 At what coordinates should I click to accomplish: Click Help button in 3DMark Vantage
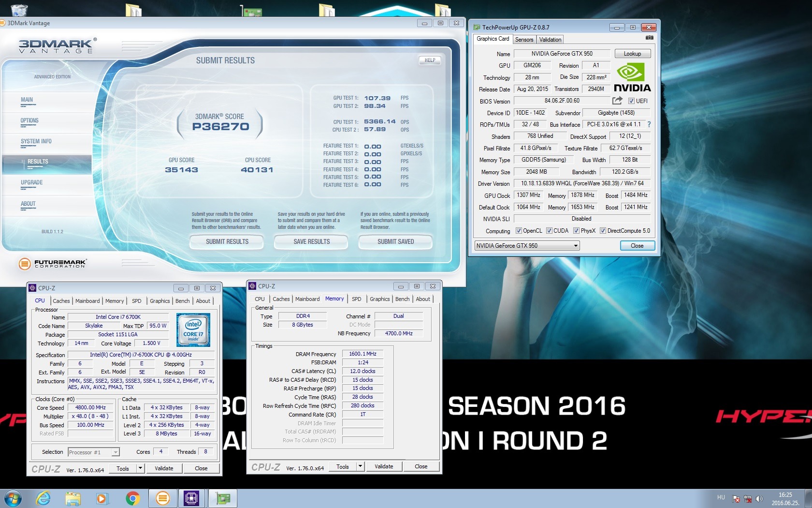[x=430, y=60]
